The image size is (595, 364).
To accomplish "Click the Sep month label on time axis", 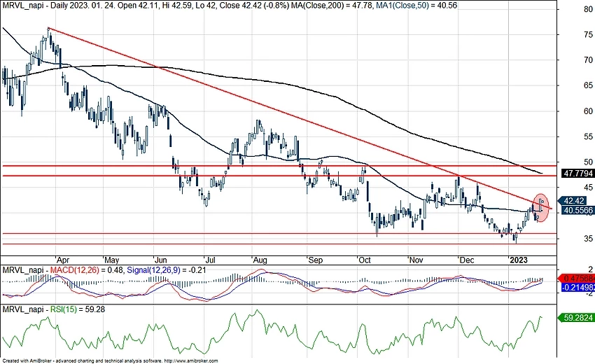I will click(x=315, y=260).
